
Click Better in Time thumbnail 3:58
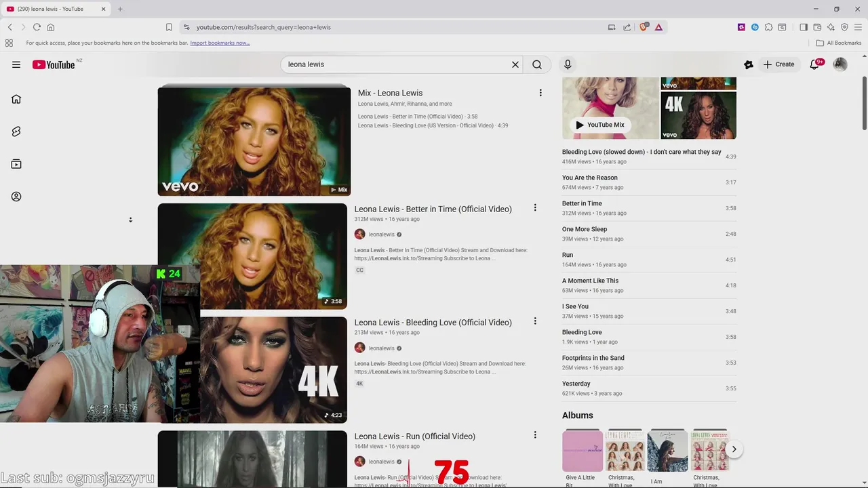tap(252, 256)
